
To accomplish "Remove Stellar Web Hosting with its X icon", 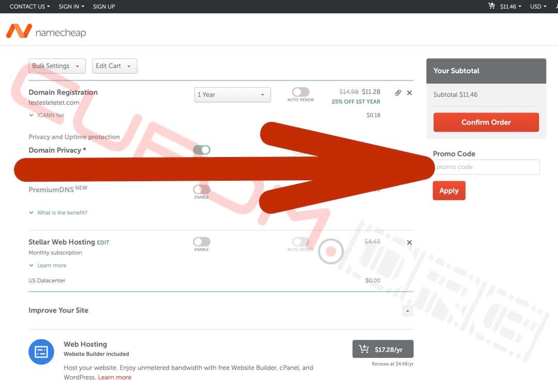I will click(409, 243).
